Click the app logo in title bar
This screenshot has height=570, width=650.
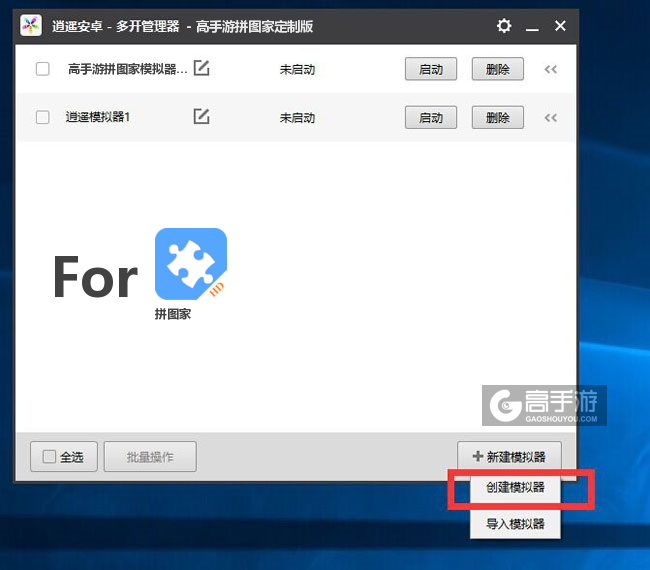coord(31,25)
